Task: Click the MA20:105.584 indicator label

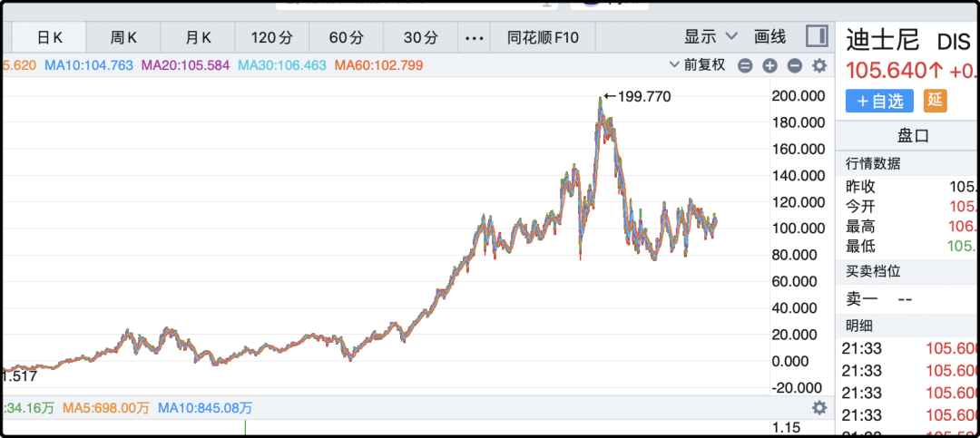Action: (186, 65)
